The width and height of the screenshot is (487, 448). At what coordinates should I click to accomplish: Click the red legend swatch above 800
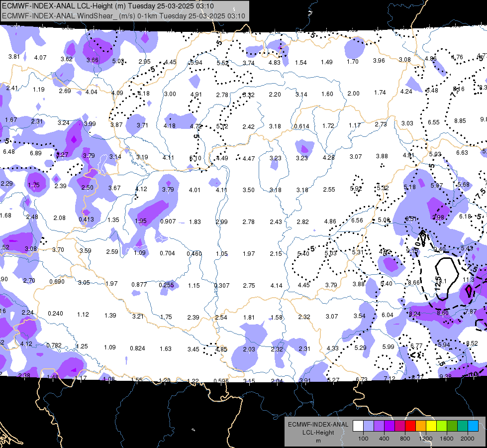click(x=410, y=426)
